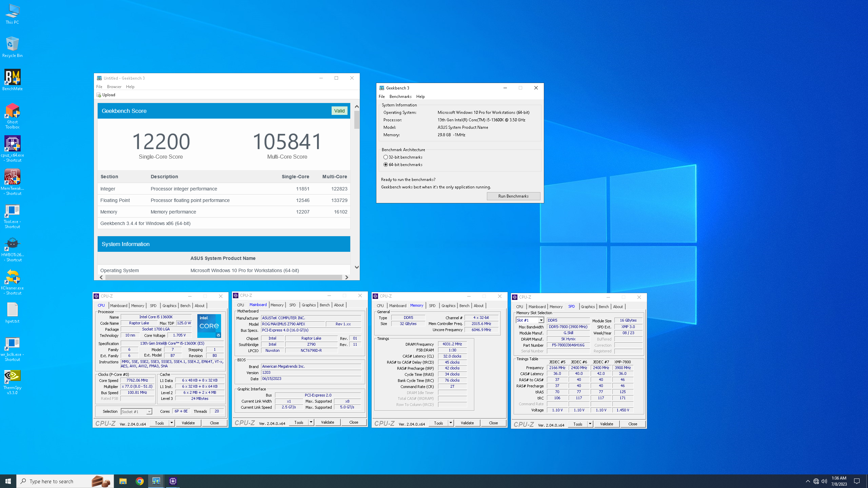This screenshot has height=488, width=868.
Task: Select 32-bit benchmarks radio button
Action: pyautogui.click(x=386, y=157)
